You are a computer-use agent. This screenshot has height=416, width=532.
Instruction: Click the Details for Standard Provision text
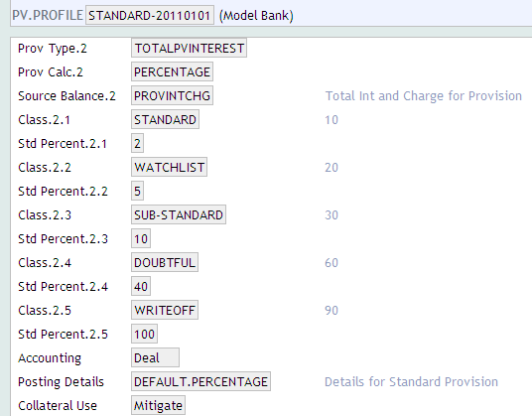click(x=411, y=382)
